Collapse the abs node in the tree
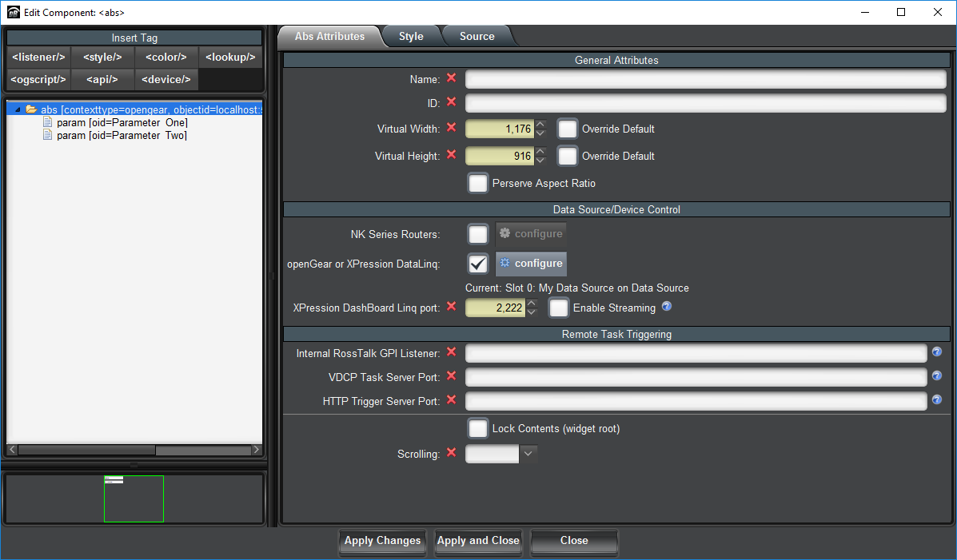Image resolution: width=957 pixels, height=560 pixels. pos(18,109)
